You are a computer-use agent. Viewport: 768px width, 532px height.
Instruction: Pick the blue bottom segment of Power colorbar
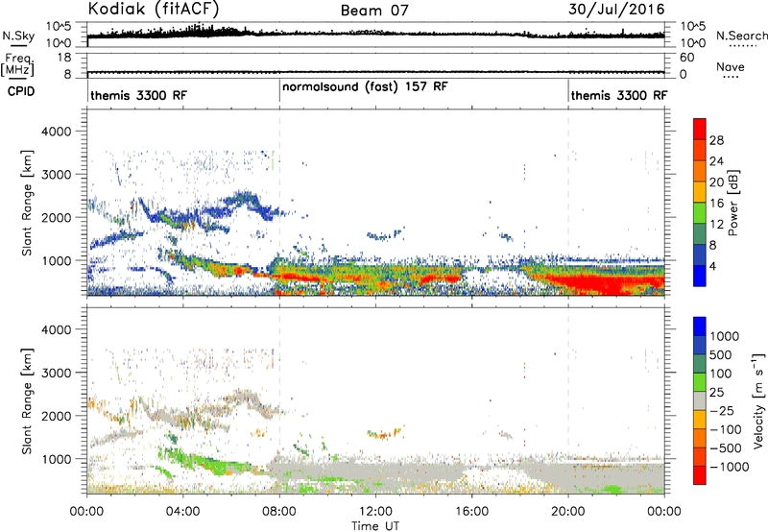[700, 276]
